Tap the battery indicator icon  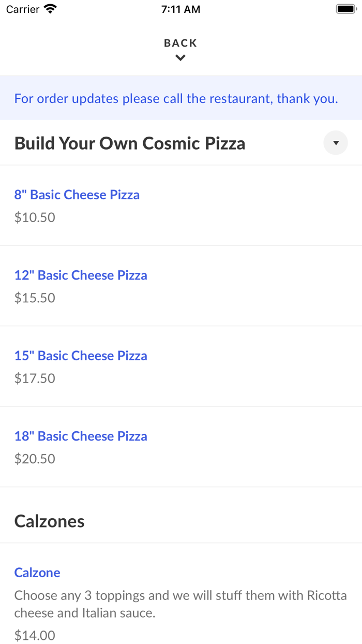tap(345, 8)
